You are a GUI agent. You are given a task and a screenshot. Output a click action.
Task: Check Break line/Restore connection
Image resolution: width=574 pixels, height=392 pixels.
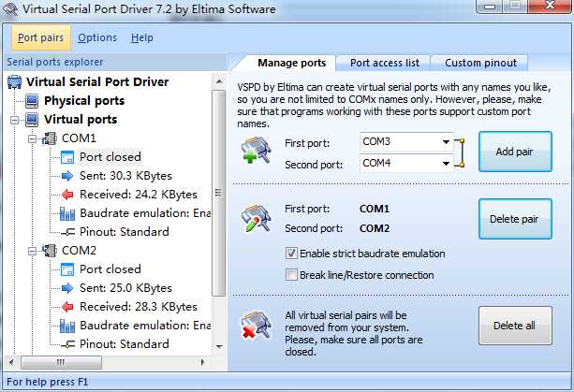[x=291, y=275]
